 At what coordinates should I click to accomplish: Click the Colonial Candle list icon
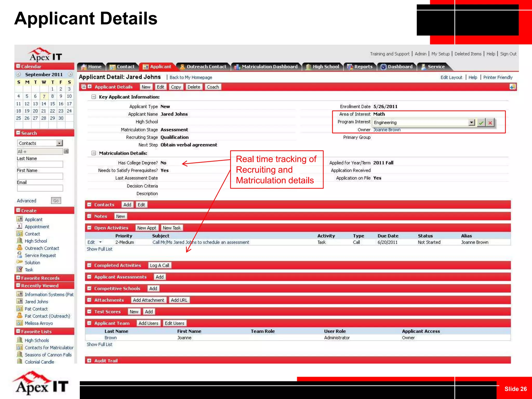(x=19, y=361)
